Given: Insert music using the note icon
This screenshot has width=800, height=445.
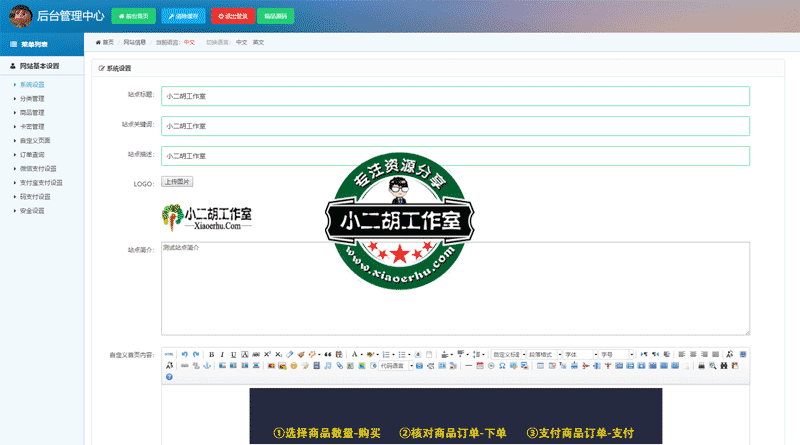Looking at the screenshot, I should tap(328, 366).
